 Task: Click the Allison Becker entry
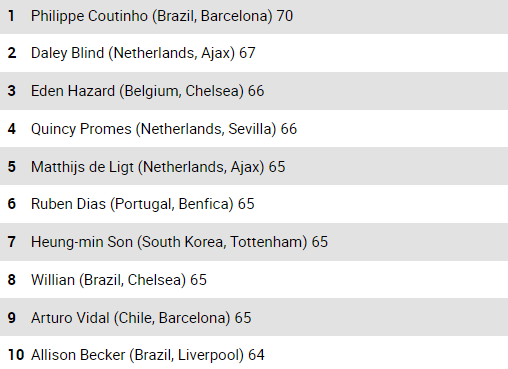point(254,353)
